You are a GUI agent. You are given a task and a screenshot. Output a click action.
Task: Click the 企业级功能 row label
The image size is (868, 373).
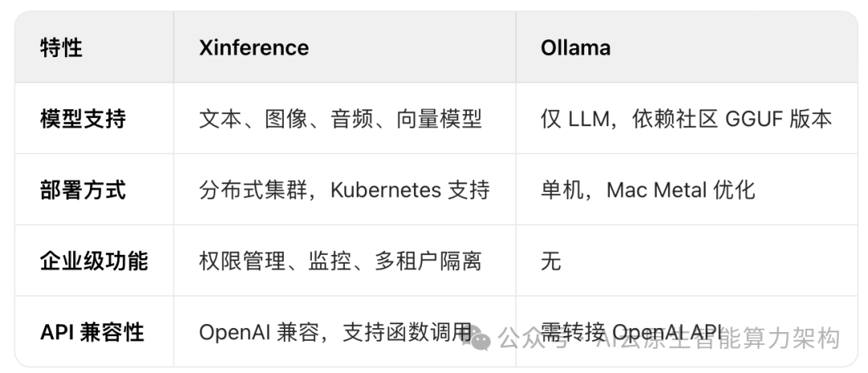pos(94,261)
